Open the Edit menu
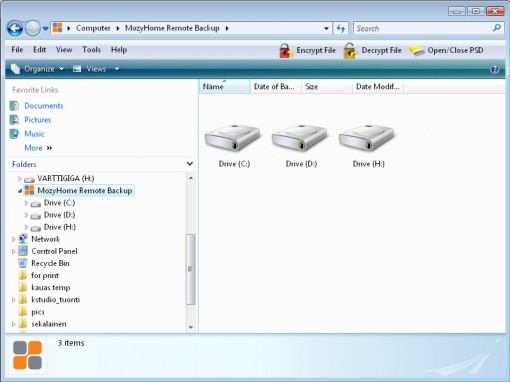The height and width of the screenshot is (382, 510). pos(39,50)
